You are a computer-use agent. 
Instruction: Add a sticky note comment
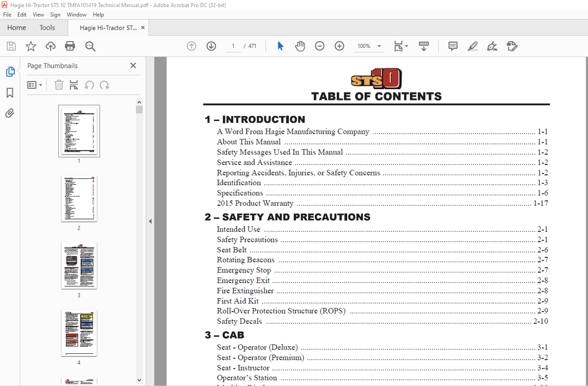(x=453, y=46)
